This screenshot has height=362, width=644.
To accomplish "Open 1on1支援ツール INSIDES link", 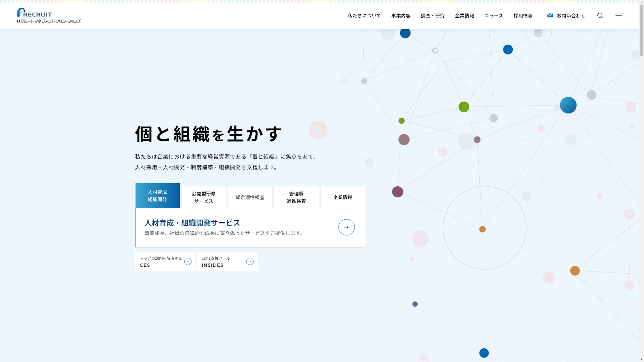I will click(227, 261).
